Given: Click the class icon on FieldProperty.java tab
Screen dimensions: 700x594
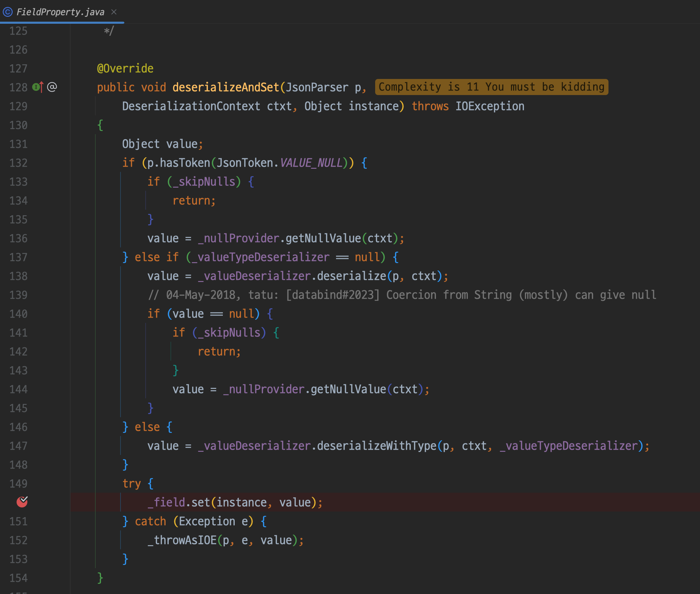Looking at the screenshot, I should tap(8, 12).
